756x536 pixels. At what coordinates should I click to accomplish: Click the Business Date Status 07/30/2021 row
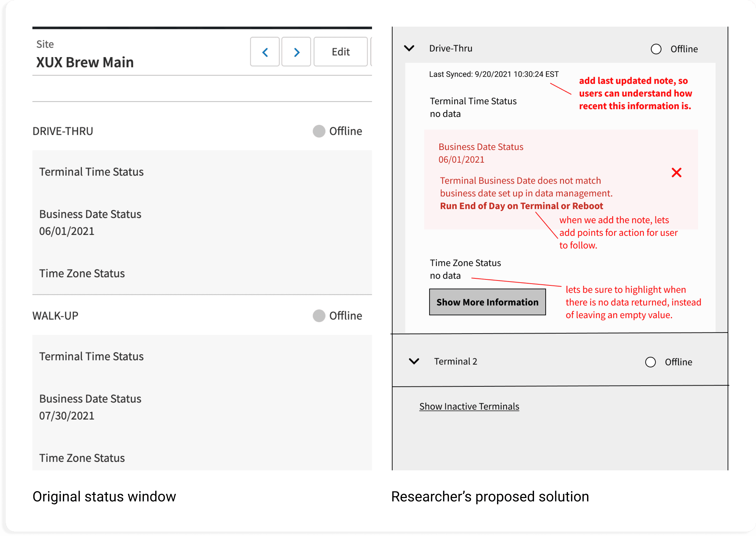tap(90, 407)
